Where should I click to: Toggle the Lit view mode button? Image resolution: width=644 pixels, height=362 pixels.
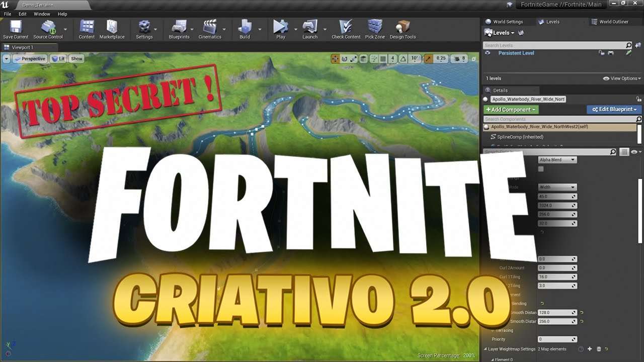58,59
